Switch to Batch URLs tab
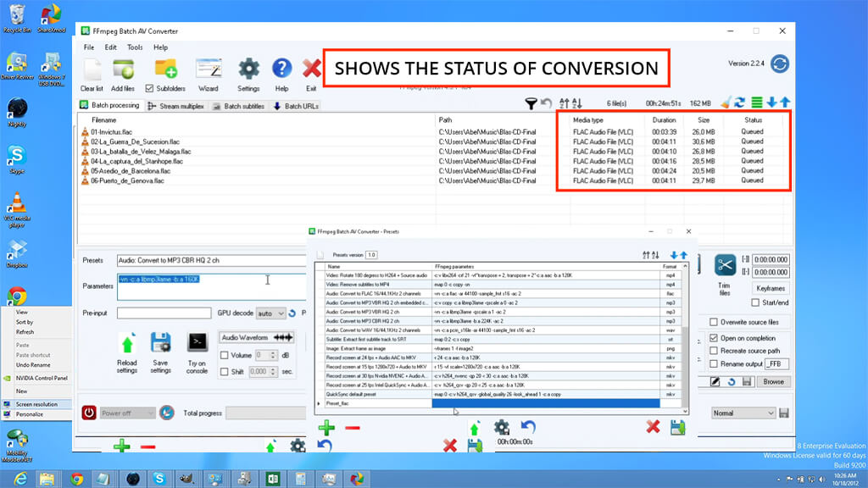This screenshot has height=488, width=868. tap(297, 106)
